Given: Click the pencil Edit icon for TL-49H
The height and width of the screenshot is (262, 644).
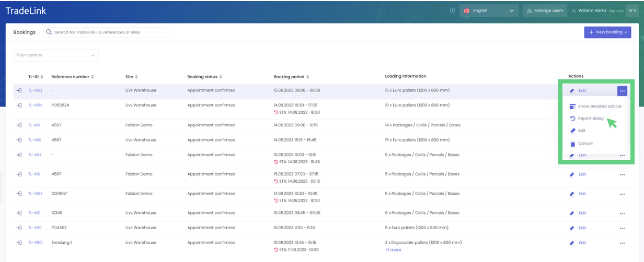Looking at the screenshot, I should point(572,194).
